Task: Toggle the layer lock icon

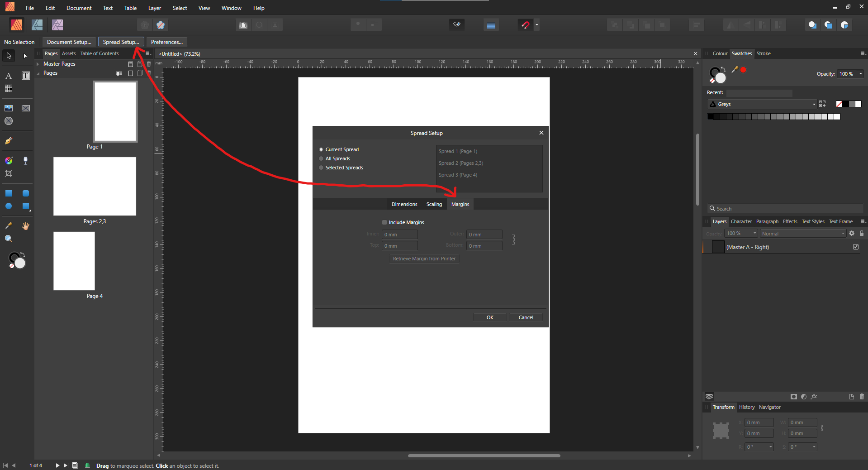Action: [862, 233]
